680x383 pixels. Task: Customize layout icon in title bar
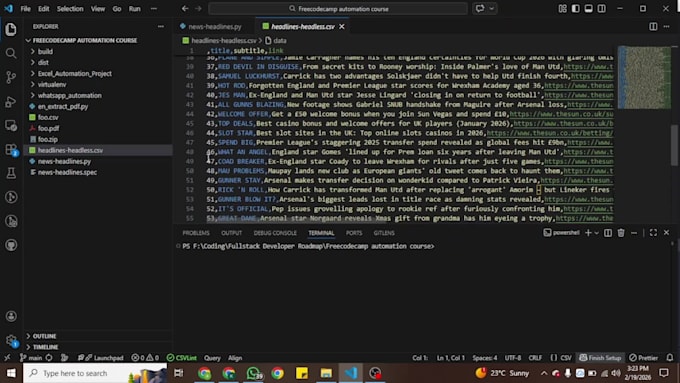[x=562, y=8]
